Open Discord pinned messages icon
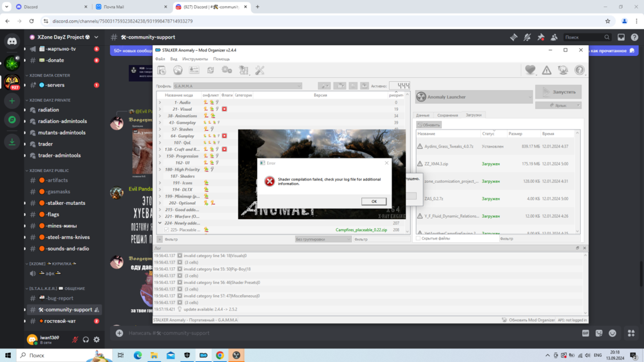Image resolution: width=644 pixels, height=362 pixels. [x=541, y=37]
